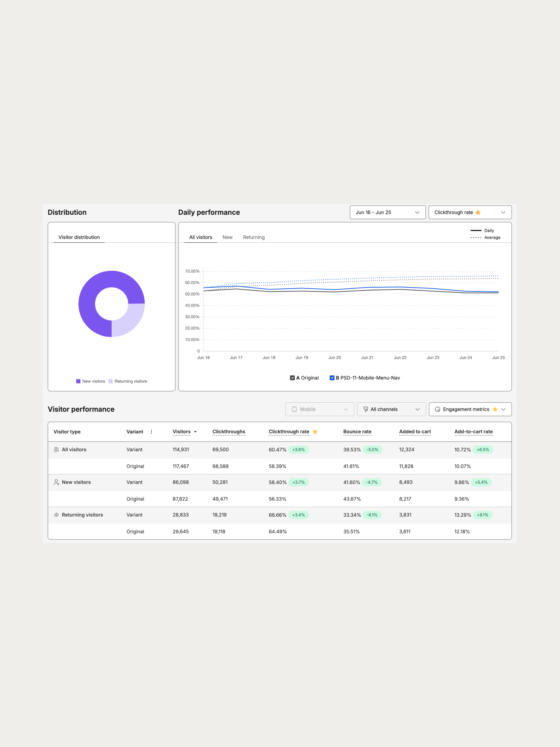Click the 35.51% bounce rate value
The width and height of the screenshot is (560, 747).
pyautogui.click(x=352, y=532)
